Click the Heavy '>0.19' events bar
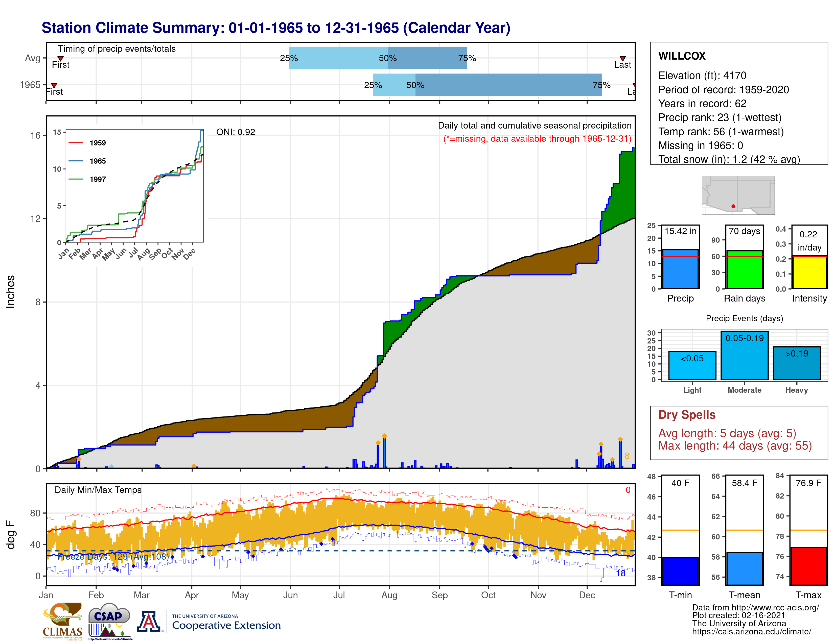 [797, 363]
